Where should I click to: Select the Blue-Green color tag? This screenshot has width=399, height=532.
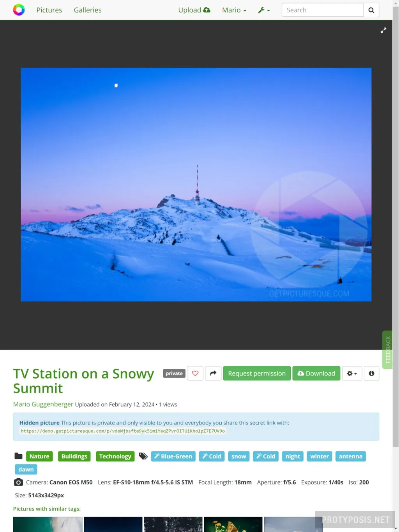[x=173, y=456]
